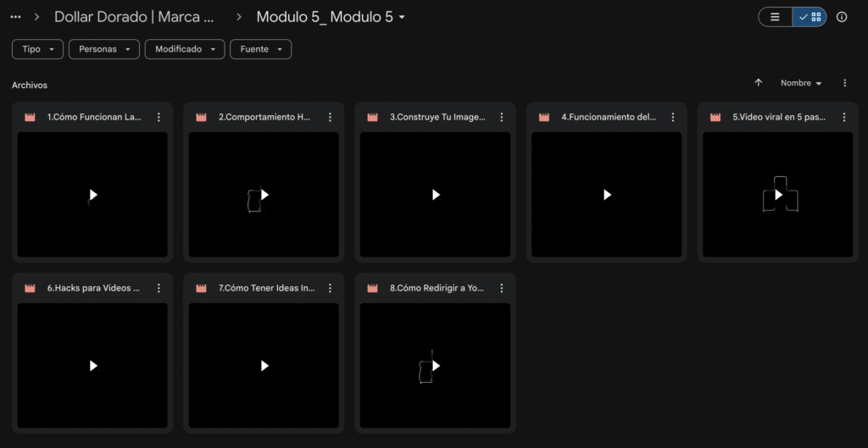Screen dimensions: 868x448
Task: Switch to list view layout
Action: point(775,17)
